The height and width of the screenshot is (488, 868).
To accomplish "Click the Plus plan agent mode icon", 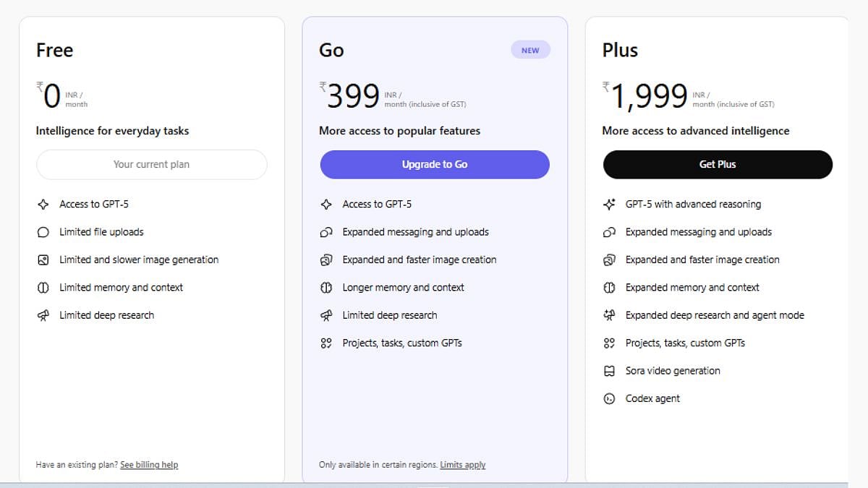I will click(x=609, y=315).
